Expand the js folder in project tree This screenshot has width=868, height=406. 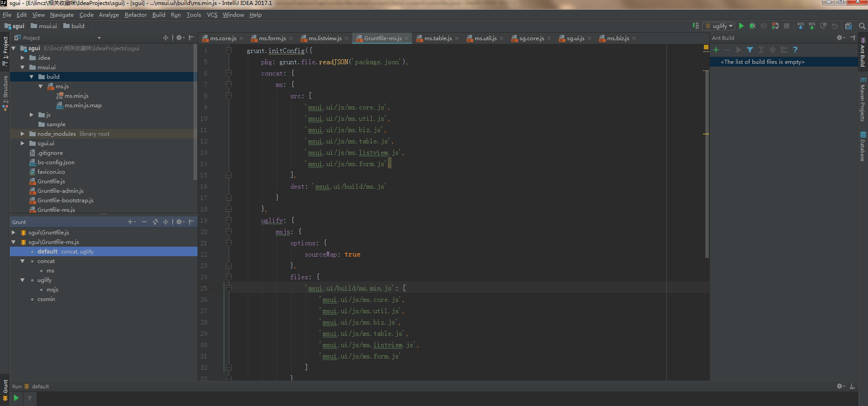point(32,115)
